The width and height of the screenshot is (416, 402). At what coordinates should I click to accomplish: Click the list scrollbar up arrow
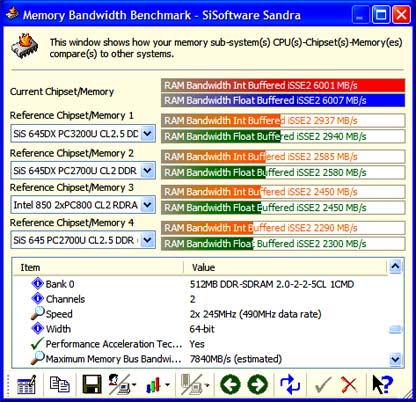tap(395, 266)
